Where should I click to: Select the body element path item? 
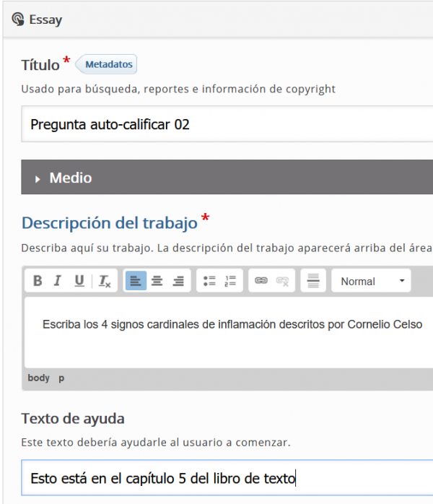tap(38, 378)
